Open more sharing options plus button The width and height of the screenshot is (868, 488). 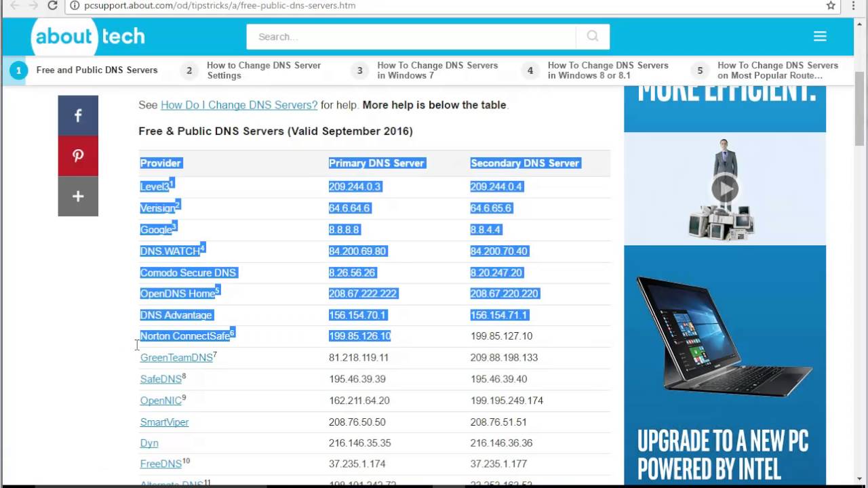(78, 197)
